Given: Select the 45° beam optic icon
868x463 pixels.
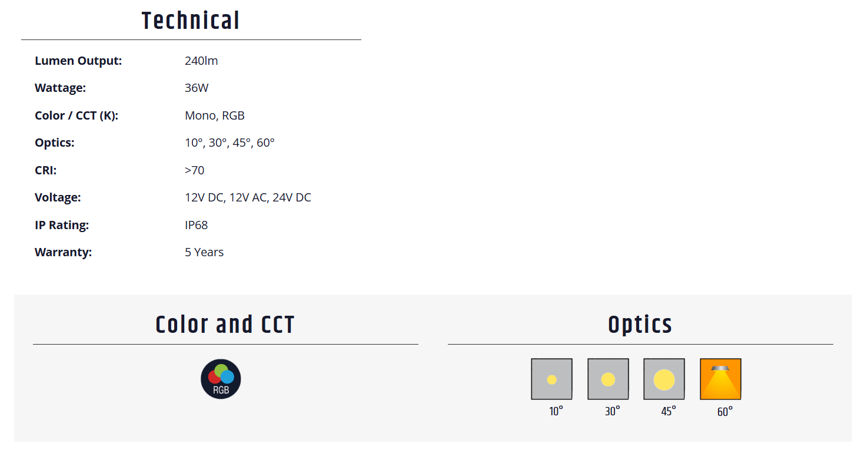Looking at the screenshot, I should [664, 379].
